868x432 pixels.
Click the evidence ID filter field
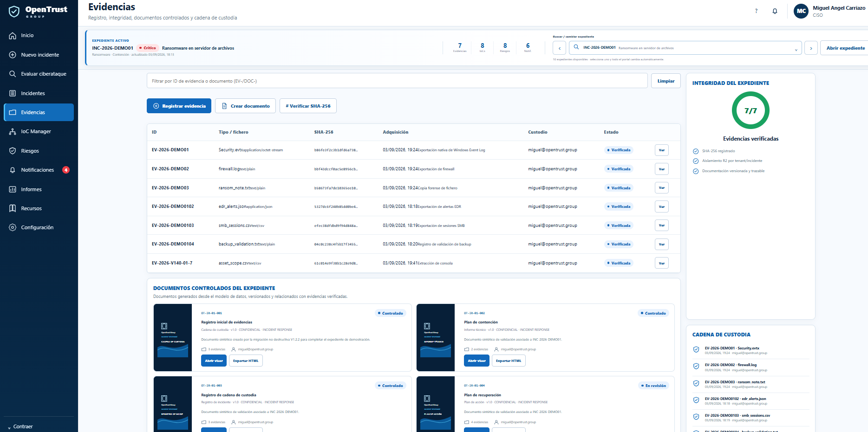(397, 81)
